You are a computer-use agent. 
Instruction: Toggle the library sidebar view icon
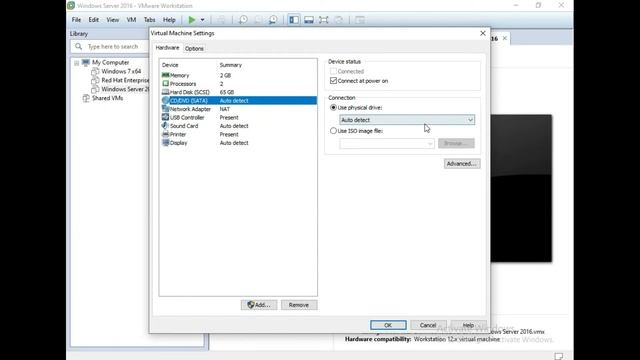point(294,20)
